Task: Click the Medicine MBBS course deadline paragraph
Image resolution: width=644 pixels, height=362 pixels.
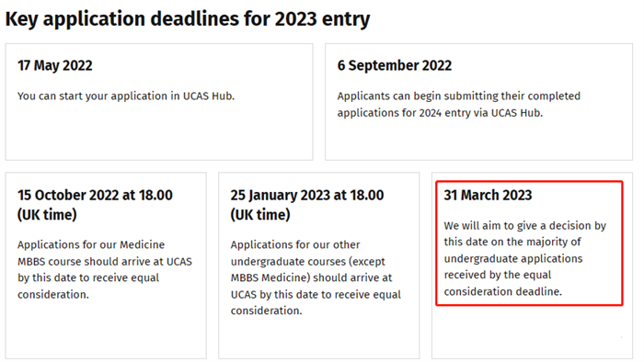Action: tap(105, 269)
